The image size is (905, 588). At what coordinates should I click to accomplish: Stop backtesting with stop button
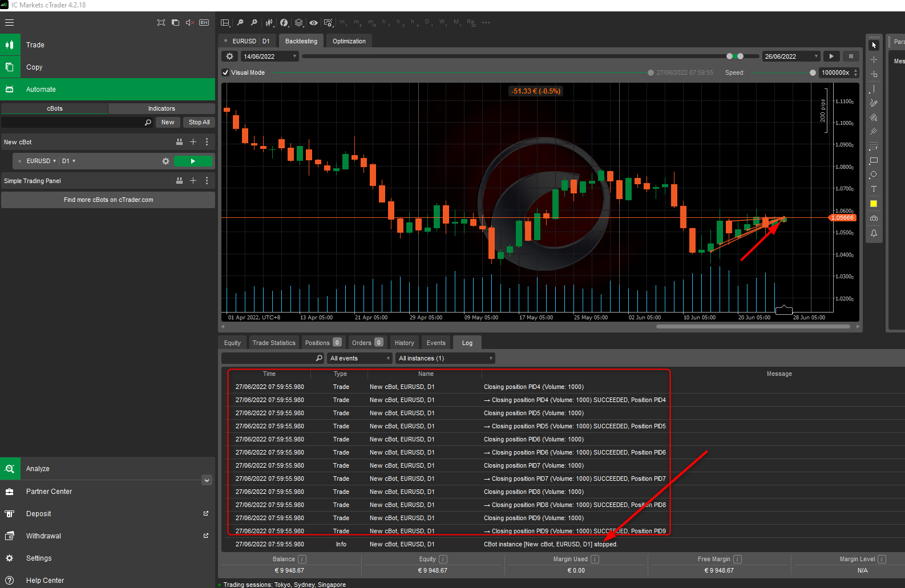(x=851, y=56)
